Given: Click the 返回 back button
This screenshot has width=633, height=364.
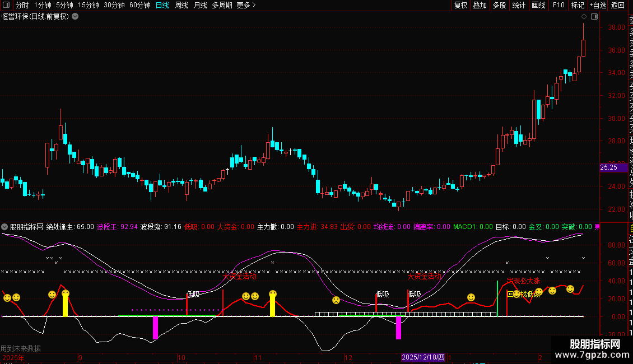Looking at the screenshot, I should click(x=618, y=5).
